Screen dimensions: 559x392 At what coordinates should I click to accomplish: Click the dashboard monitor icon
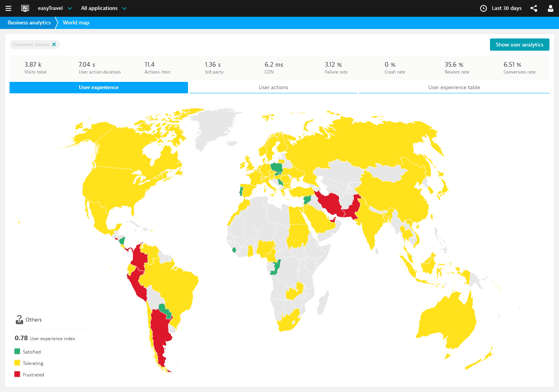click(25, 8)
